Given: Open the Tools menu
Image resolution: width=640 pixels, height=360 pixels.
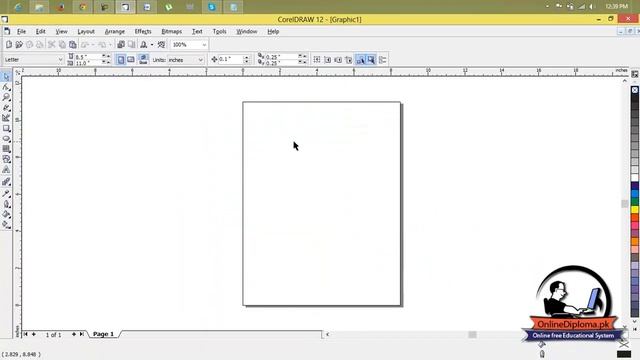Looking at the screenshot, I should [219, 31].
